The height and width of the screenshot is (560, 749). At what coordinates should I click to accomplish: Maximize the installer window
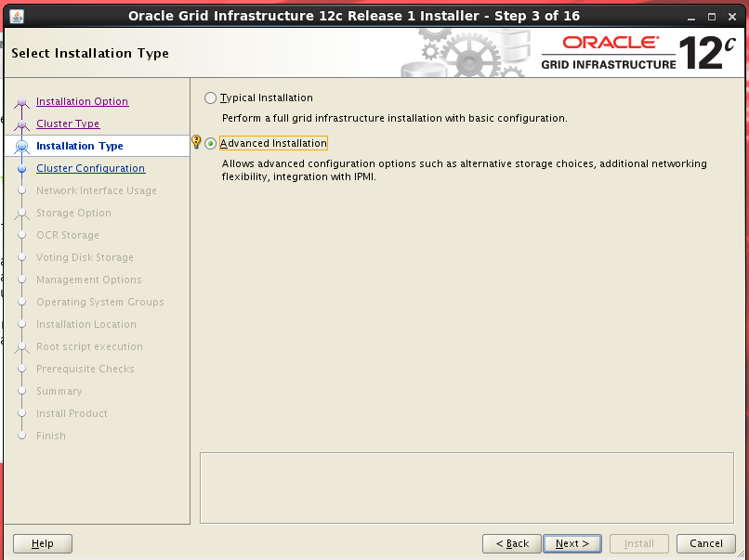(712, 17)
